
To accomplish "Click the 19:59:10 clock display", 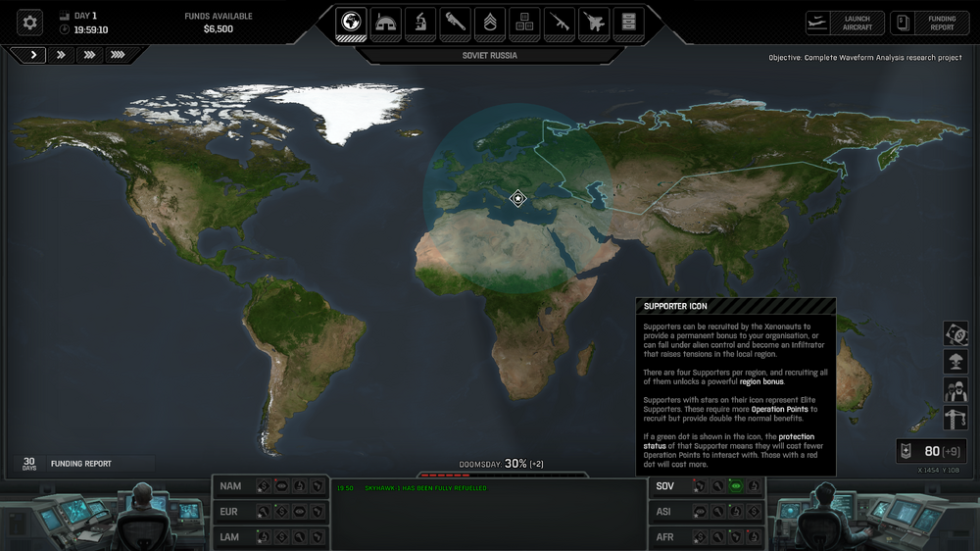I will pyautogui.click(x=90, y=30).
